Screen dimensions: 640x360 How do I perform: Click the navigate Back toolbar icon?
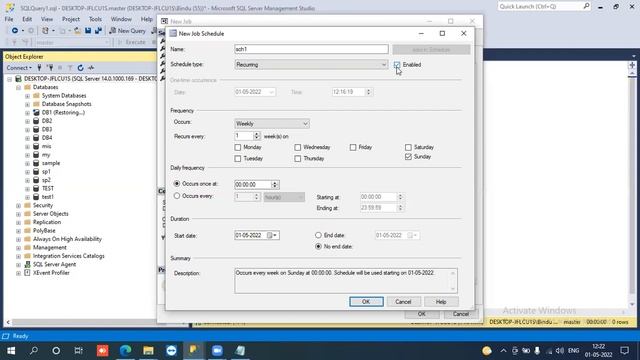(15, 31)
